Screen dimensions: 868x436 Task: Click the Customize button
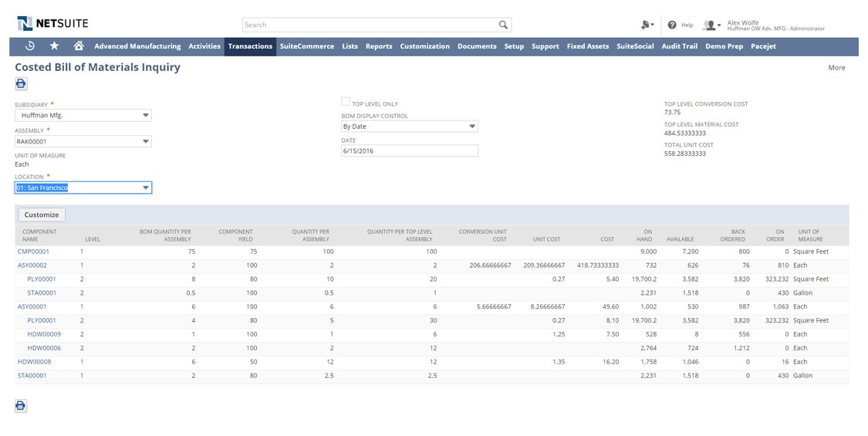pyautogui.click(x=42, y=215)
